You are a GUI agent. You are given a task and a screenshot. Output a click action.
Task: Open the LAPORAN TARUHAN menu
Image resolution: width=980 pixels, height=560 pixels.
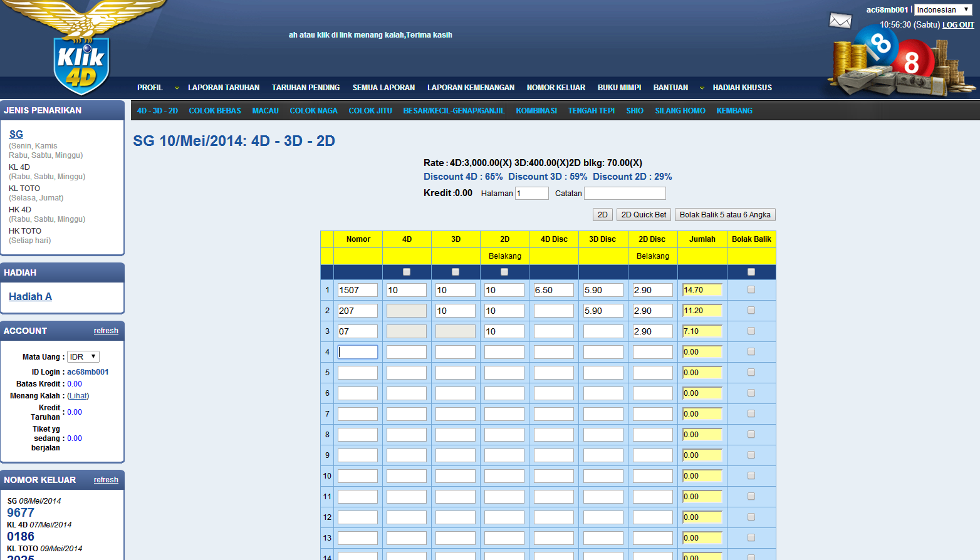pyautogui.click(x=224, y=88)
